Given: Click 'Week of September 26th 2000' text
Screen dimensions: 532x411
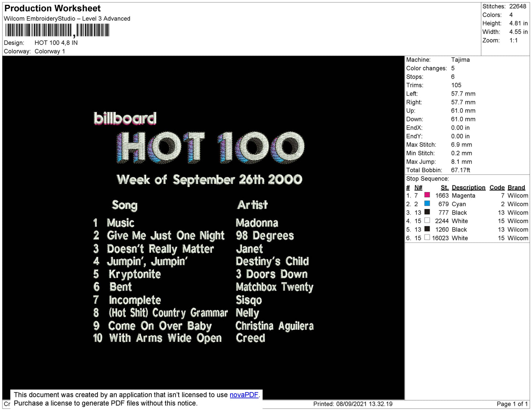Looking at the screenshot, I should [x=209, y=180].
